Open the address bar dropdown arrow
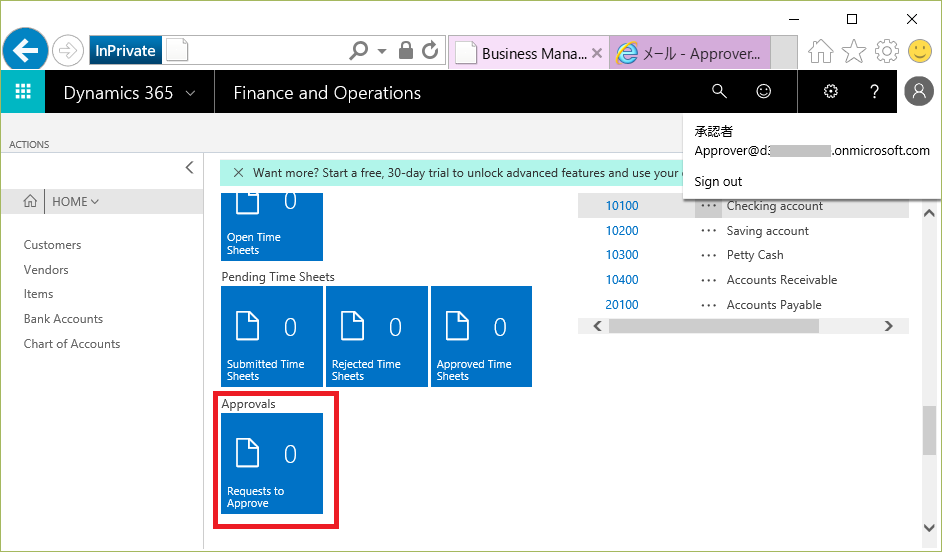942x552 pixels. coord(382,51)
